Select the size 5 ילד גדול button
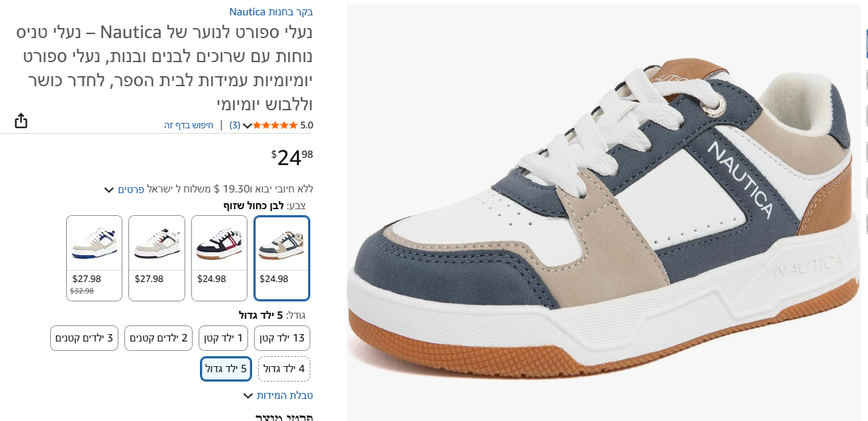 click(226, 369)
